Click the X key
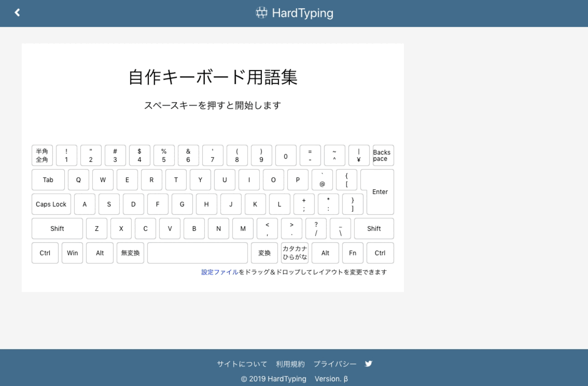Viewport: 588px width, 386px height. click(121, 229)
